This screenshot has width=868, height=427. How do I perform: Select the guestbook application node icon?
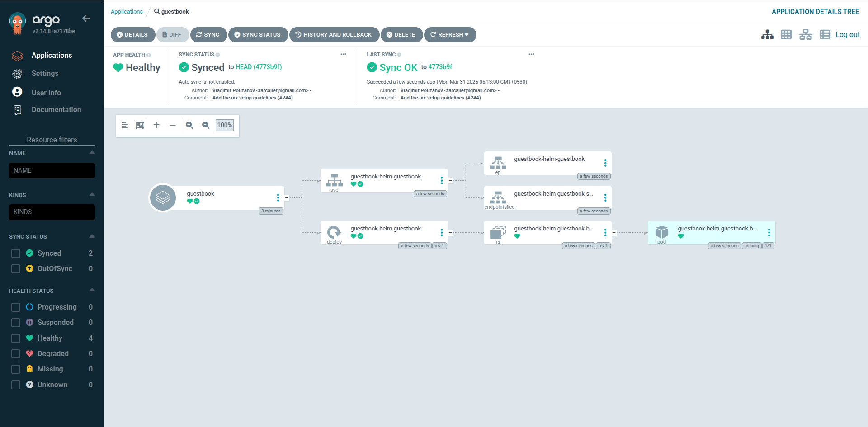click(163, 197)
